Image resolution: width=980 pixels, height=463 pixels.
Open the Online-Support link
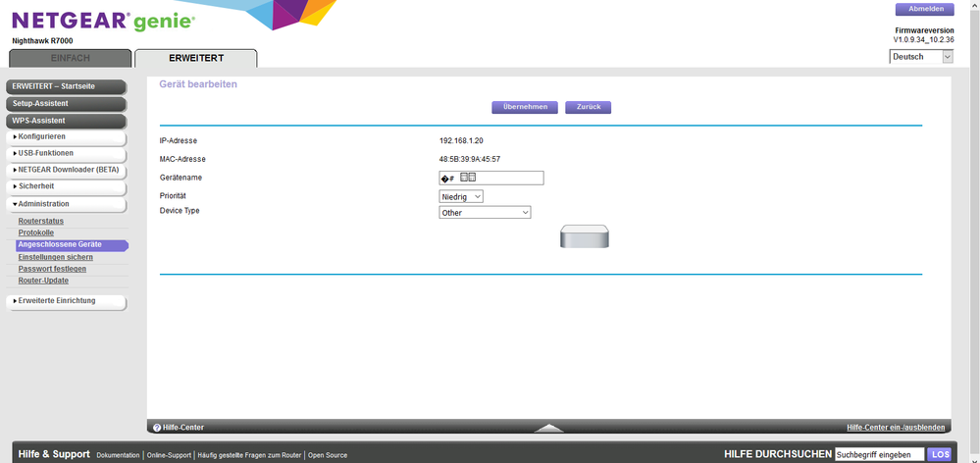point(170,455)
